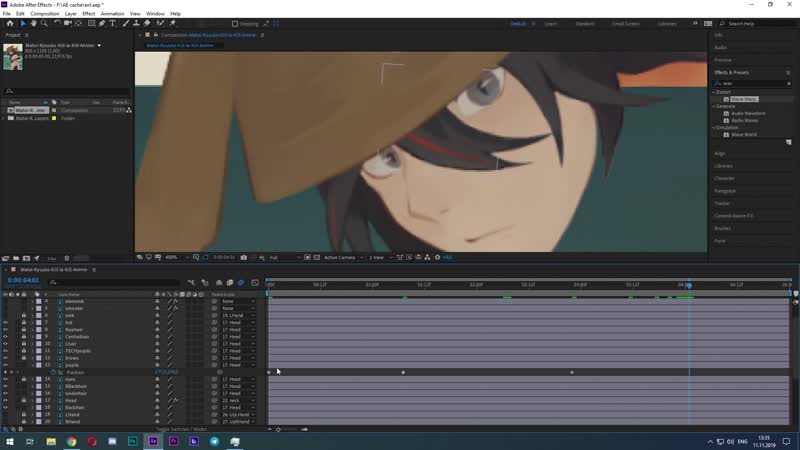
Task: Toggle the Position stopwatch for pupils
Action: (53, 372)
